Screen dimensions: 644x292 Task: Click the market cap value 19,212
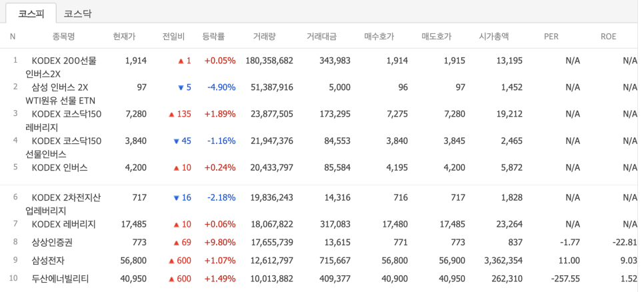510,113
